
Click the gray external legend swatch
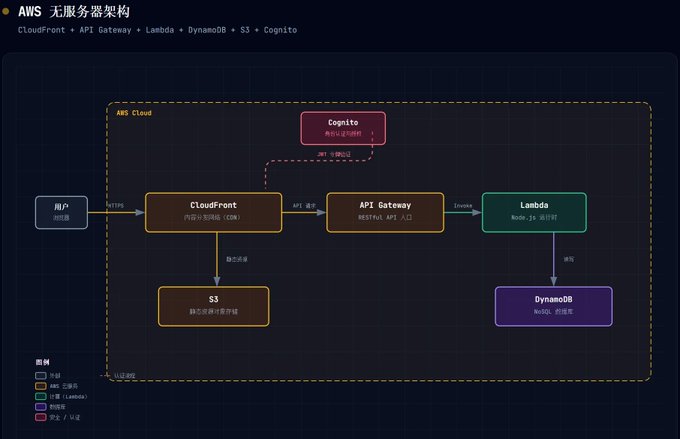click(x=41, y=375)
